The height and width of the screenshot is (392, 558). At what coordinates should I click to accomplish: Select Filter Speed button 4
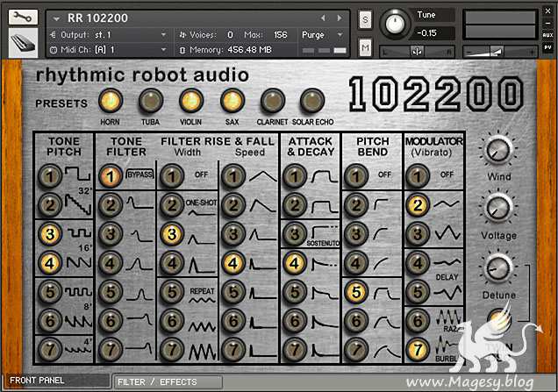click(x=233, y=263)
